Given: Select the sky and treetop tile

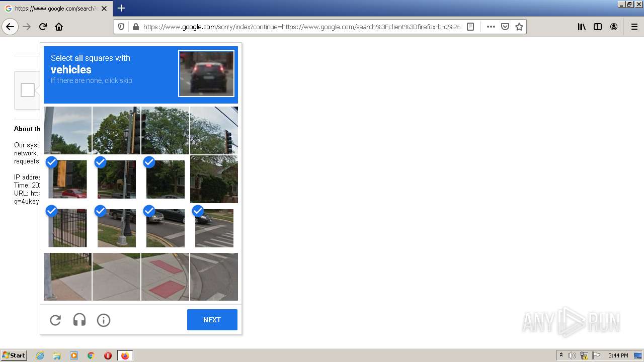Looking at the screenshot, I should [67, 130].
